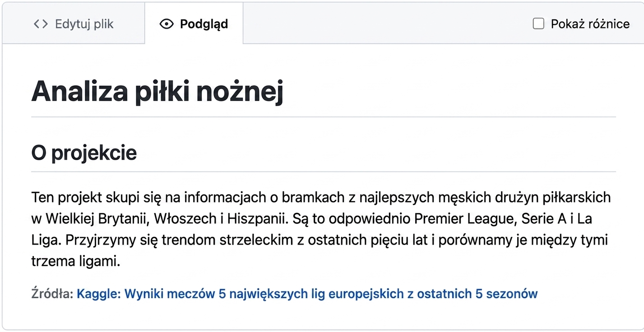Click the Analiza piłki nożnej main heading
This screenshot has height=332, width=644.
pos(157,91)
